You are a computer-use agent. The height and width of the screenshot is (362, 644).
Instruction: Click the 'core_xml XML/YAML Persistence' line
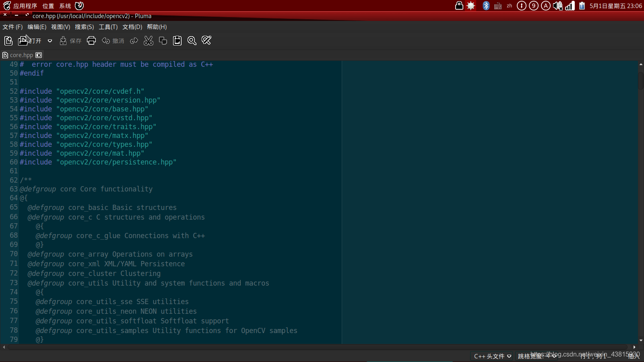coord(106,264)
